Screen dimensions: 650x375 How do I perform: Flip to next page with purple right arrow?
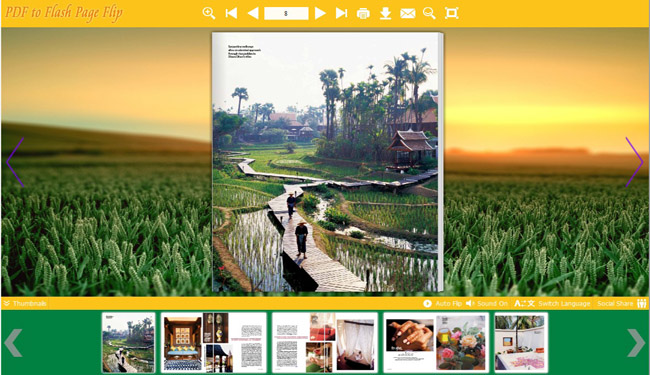coord(634,162)
